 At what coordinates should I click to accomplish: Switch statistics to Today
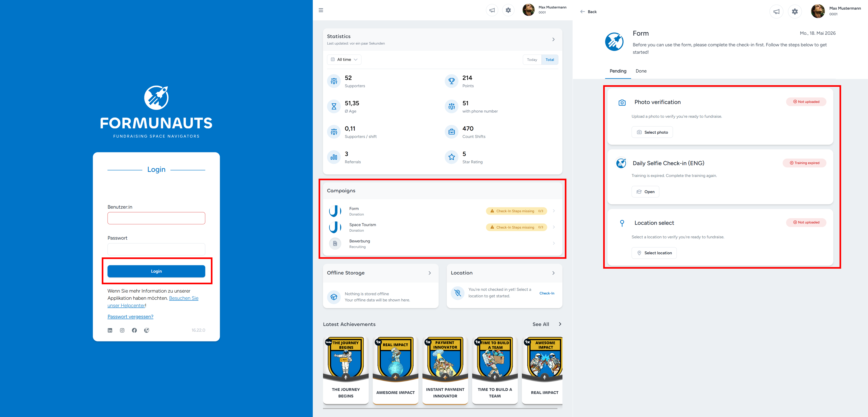pyautogui.click(x=532, y=60)
